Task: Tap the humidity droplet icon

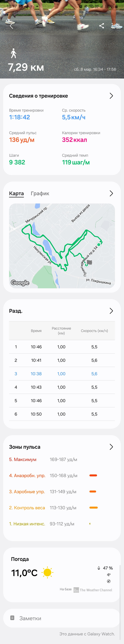Action: (x=99, y=568)
